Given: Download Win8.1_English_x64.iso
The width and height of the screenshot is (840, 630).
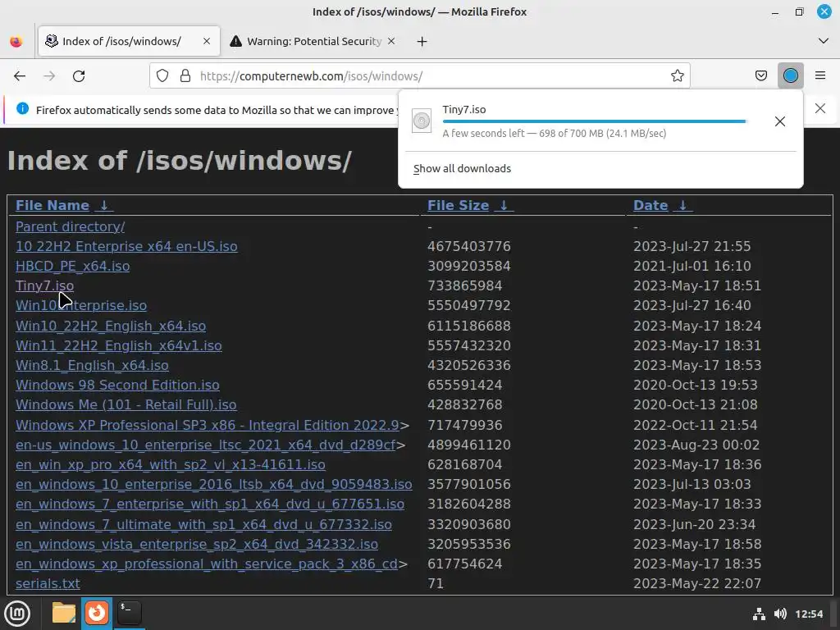Looking at the screenshot, I should 92,365.
